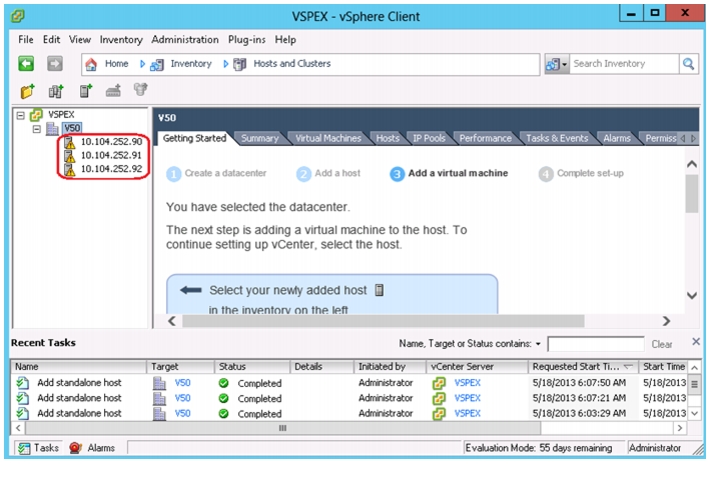This screenshot has height=477, width=709.
Task: Click Completed status icon for 6:03:29 AM task
Action: tap(223, 414)
